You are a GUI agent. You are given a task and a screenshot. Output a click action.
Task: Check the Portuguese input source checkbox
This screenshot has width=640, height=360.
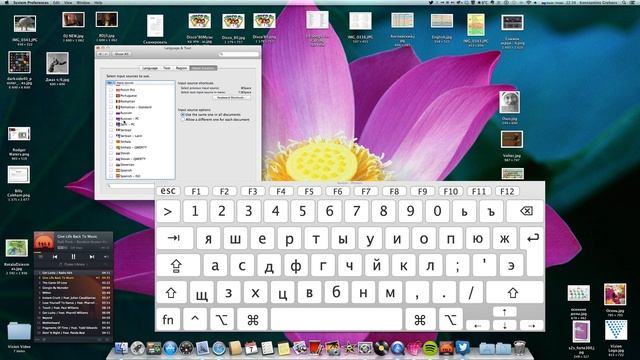coord(111,96)
